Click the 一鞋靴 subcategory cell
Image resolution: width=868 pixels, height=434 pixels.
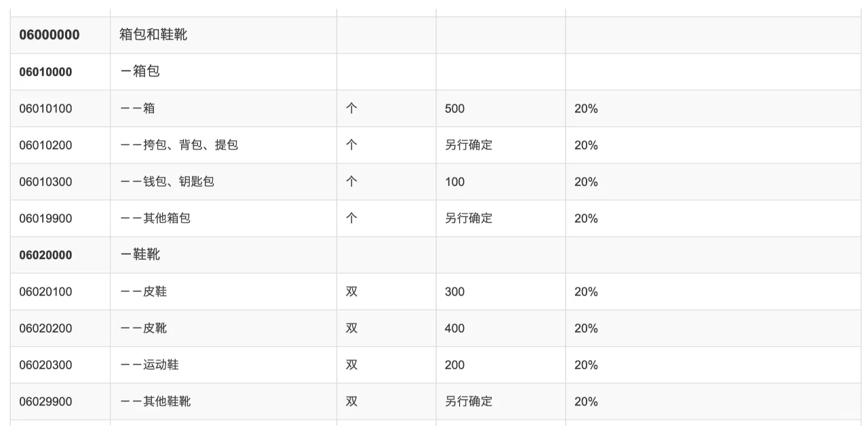point(140,255)
